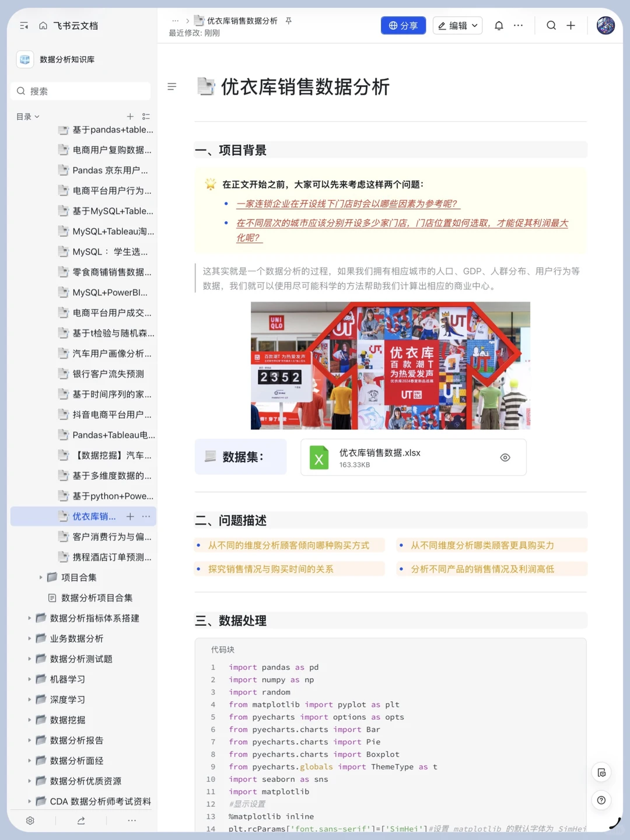Screen dimensions: 630x840
Task: Expand the 机器学习 folder
Action: pyautogui.click(x=30, y=680)
